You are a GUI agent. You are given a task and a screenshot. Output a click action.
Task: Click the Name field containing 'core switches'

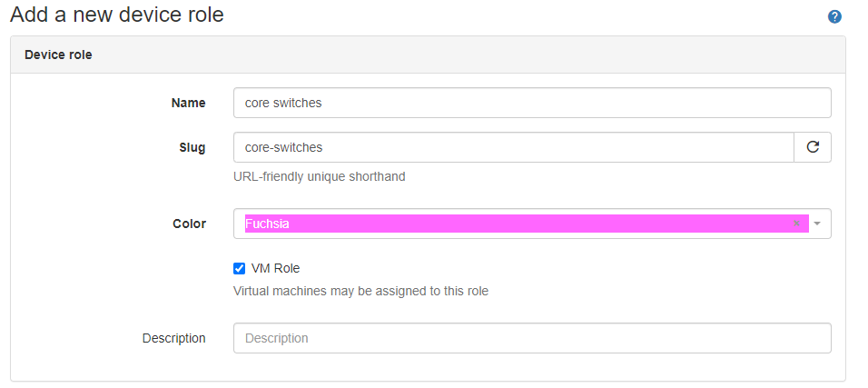531,103
